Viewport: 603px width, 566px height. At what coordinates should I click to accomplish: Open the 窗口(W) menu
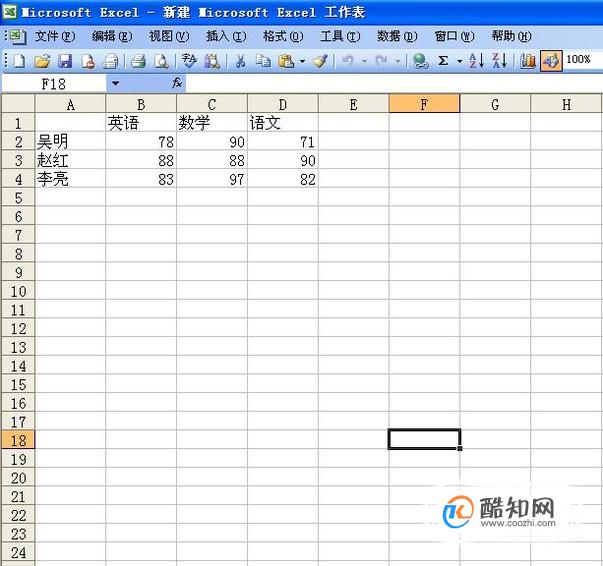[x=455, y=37]
